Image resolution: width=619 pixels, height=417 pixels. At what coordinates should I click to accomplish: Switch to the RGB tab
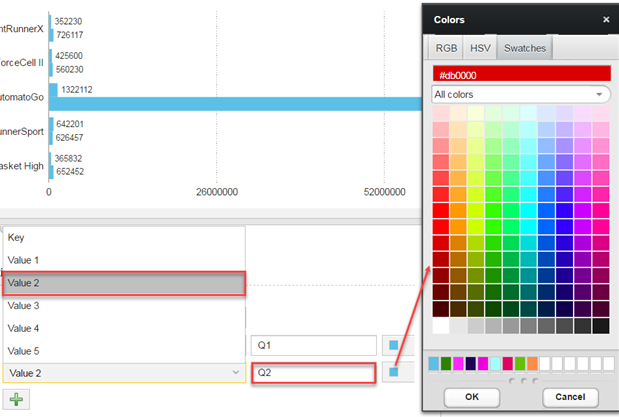point(445,48)
